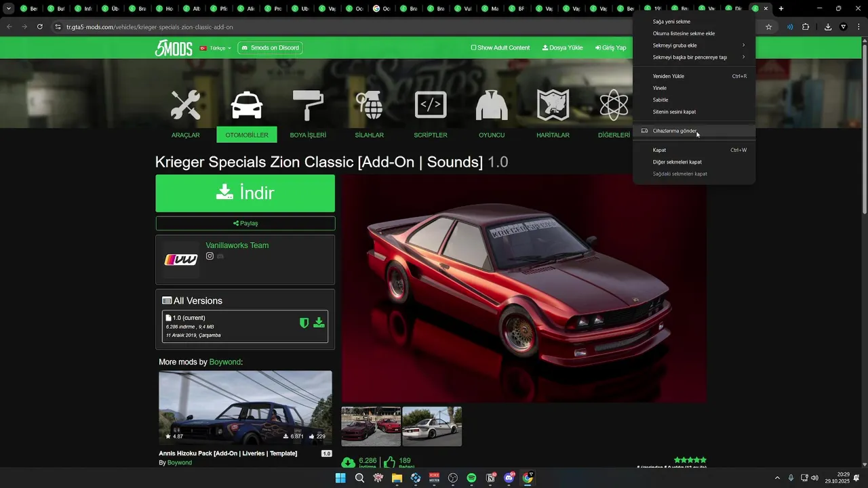Open the two red cars screenshot thumbnail
Screen dimensions: 868x488
371,426
